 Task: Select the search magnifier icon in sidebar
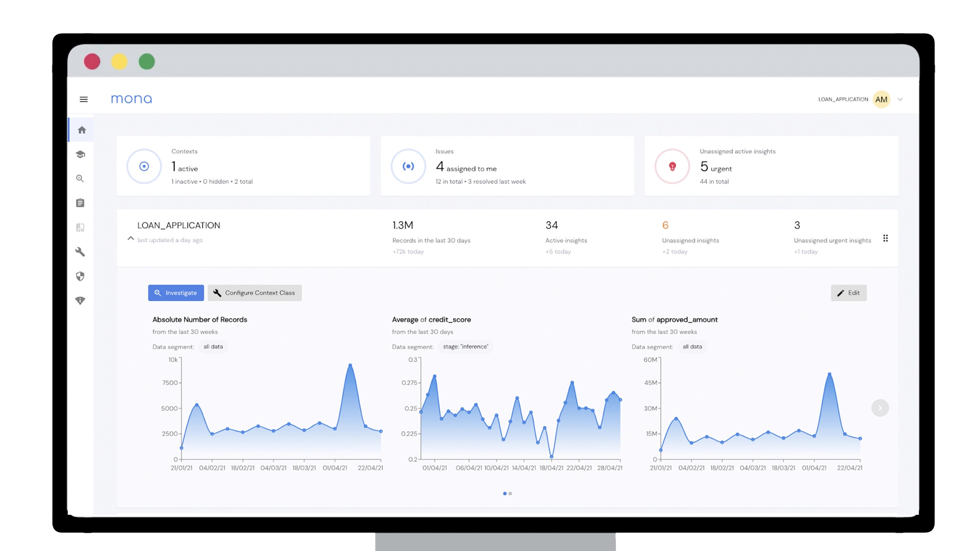[x=81, y=178]
